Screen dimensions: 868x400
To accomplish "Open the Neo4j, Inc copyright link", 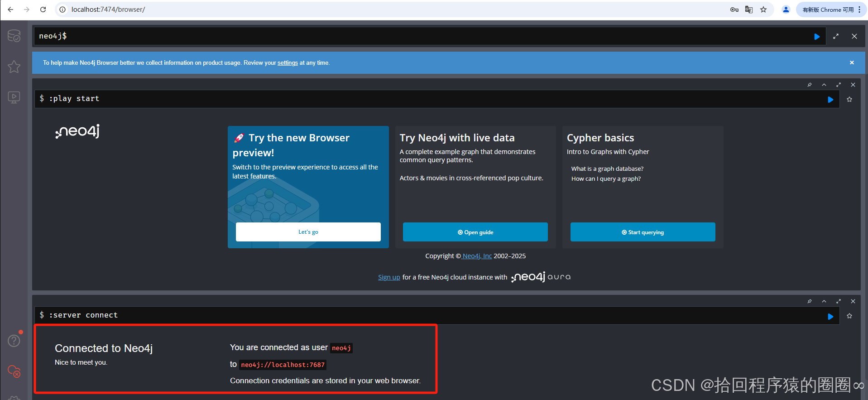I will click(477, 256).
